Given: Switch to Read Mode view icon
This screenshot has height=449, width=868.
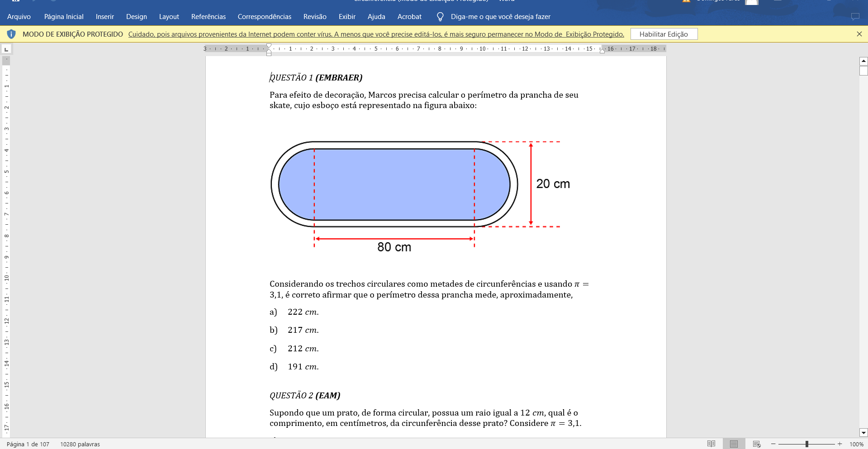Looking at the screenshot, I should point(711,444).
